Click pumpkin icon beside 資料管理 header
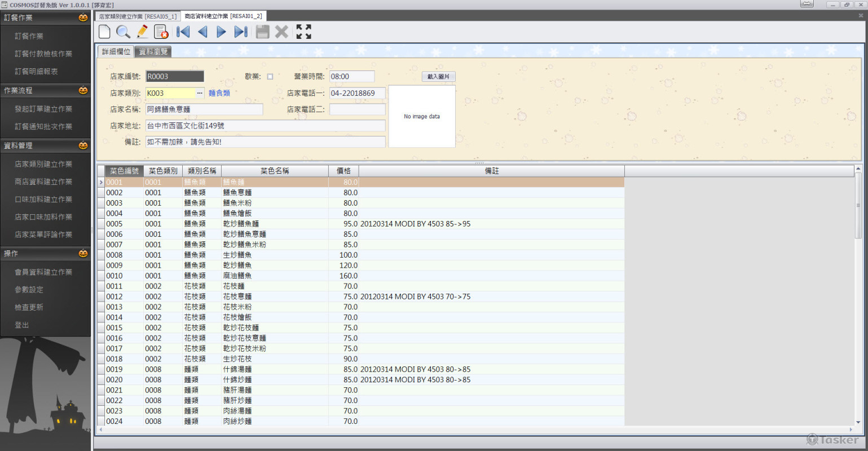The width and height of the screenshot is (868, 451). click(x=83, y=145)
